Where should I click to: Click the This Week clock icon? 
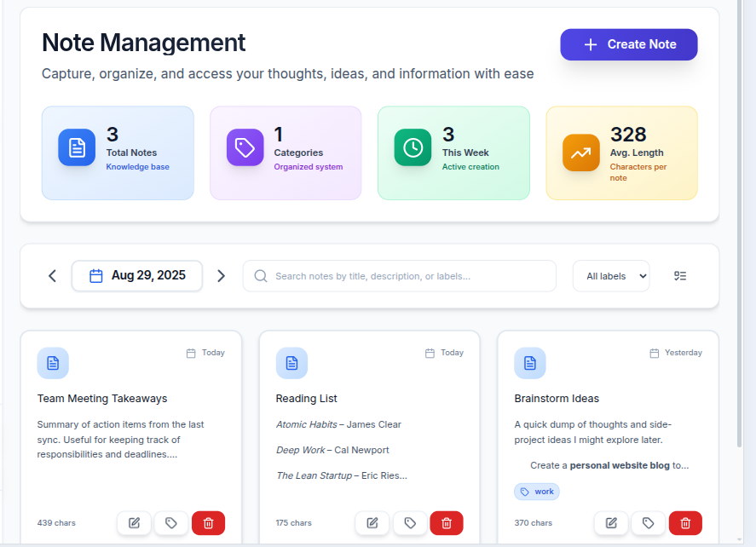(x=413, y=147)
